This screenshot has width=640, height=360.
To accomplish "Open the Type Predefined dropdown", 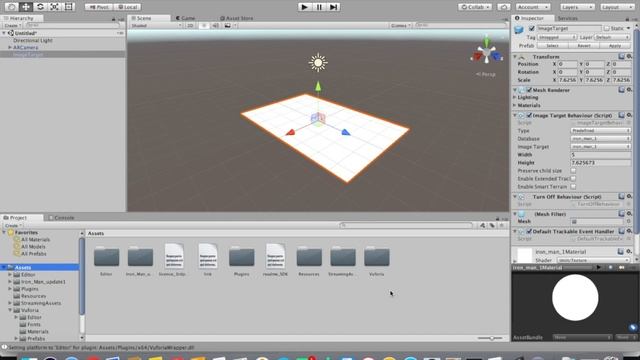I will 600,131.
